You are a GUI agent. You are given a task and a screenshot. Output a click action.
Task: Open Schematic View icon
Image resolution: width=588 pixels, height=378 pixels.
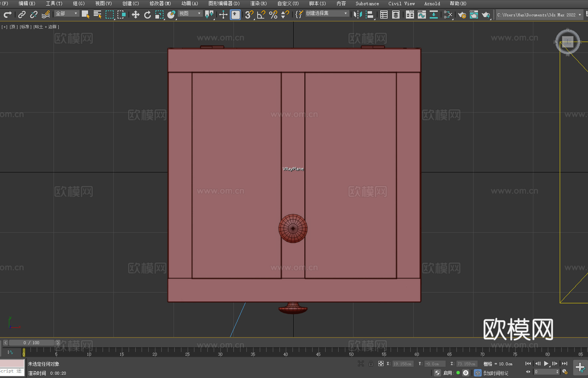pyautogui.click(x=448, y=14)
